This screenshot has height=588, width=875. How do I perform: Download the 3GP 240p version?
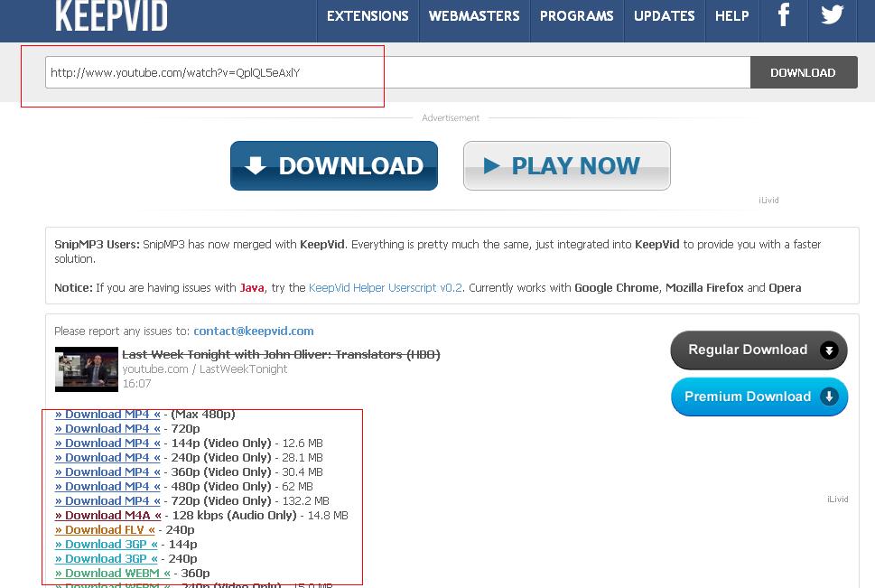[x=106, y=559]
